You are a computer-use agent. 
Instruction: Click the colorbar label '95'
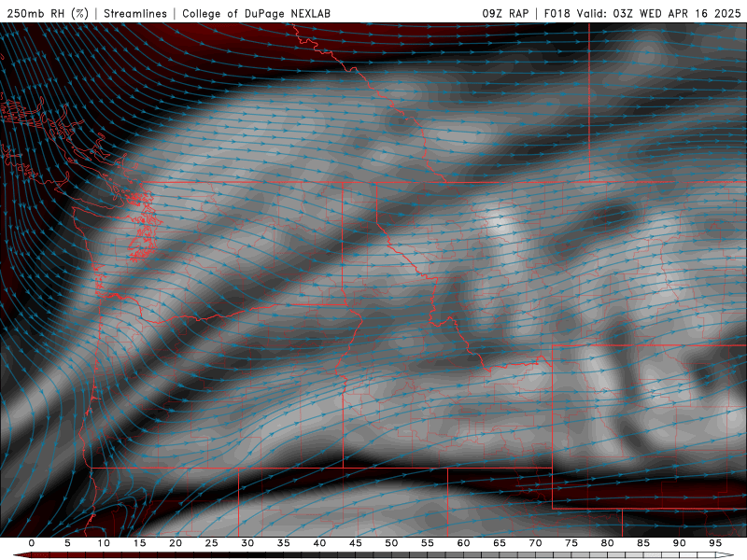point(715,543)
